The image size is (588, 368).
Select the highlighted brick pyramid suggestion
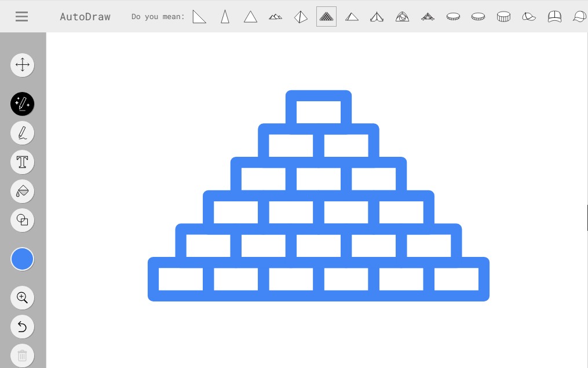pos(326,16)
